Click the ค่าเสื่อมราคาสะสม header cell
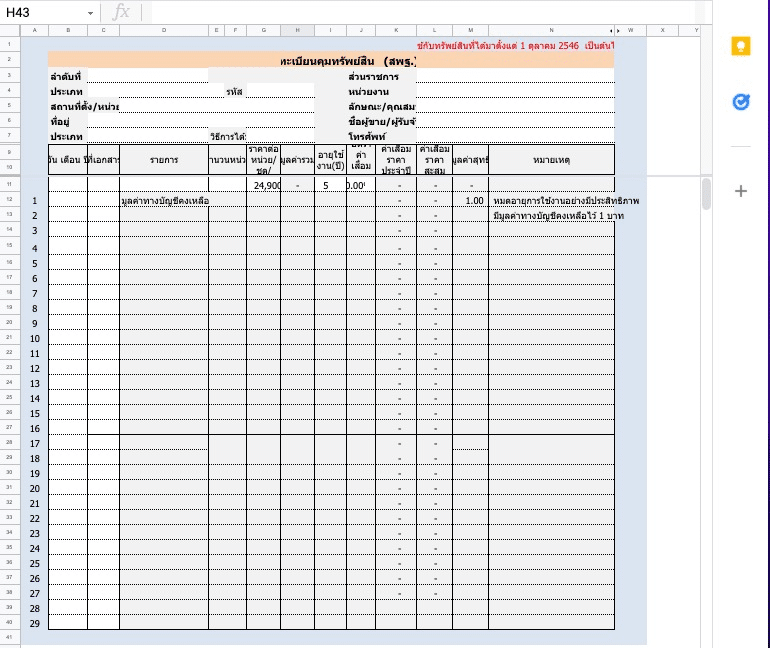 tap(434, 160)
